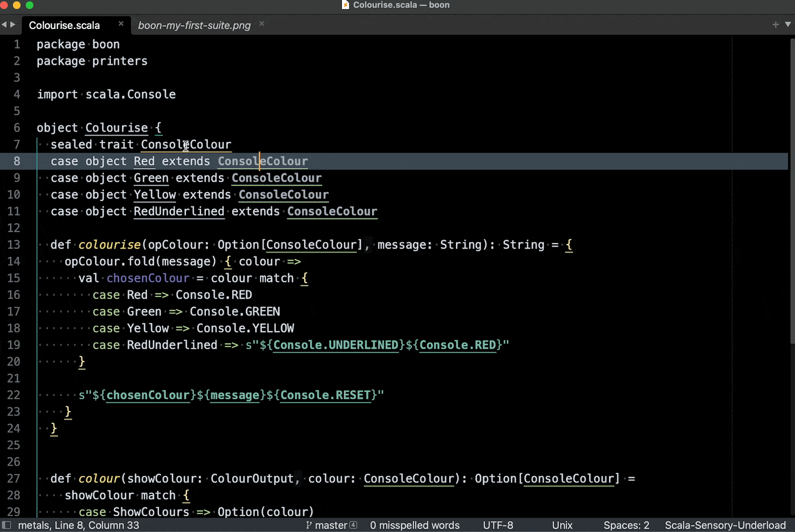Close the Colourise.scala tab
795x532 pixels.
click(x=121, y=24)
